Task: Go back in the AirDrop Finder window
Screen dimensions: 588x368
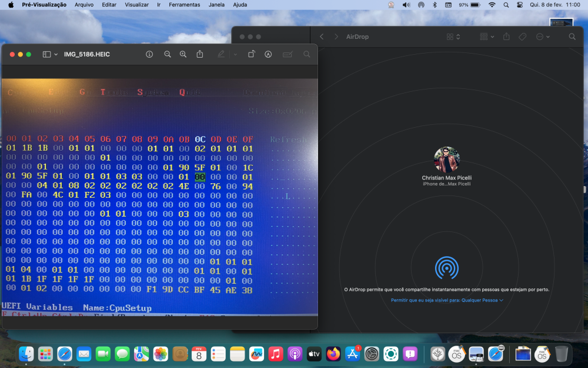Action: tap(322, 37)
